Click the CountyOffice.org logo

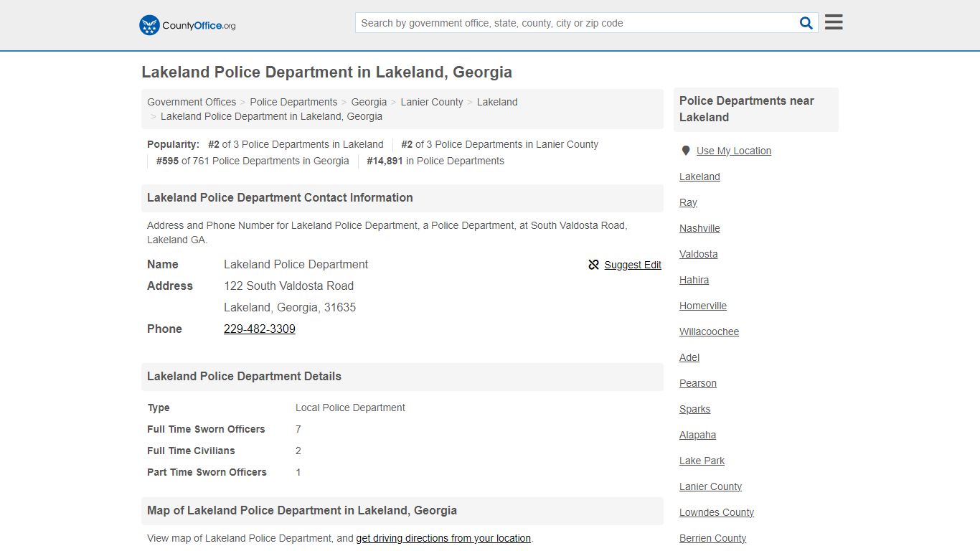coord(187,25)
